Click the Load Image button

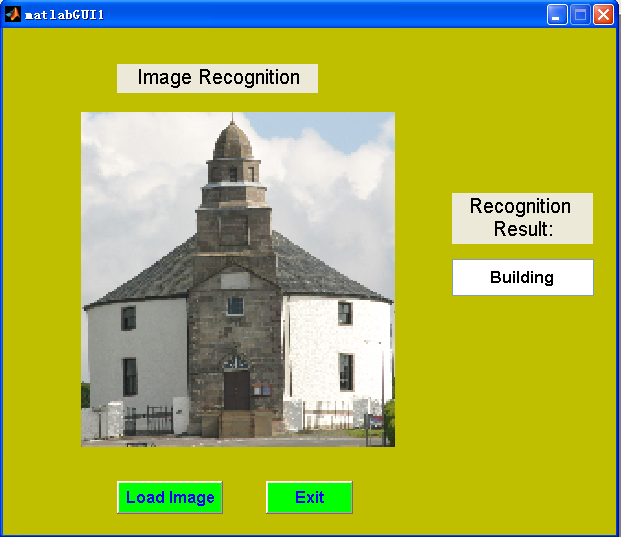coord(170,497)
